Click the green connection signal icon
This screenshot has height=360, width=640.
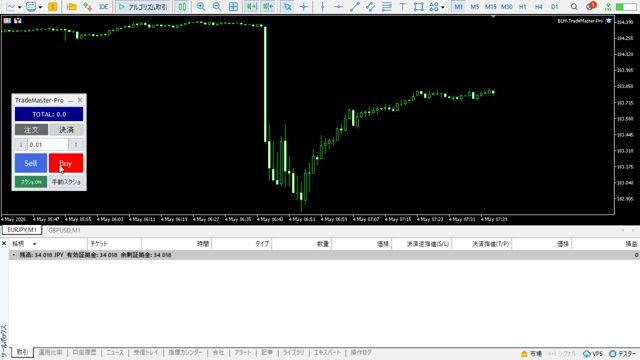pos(608,7)
